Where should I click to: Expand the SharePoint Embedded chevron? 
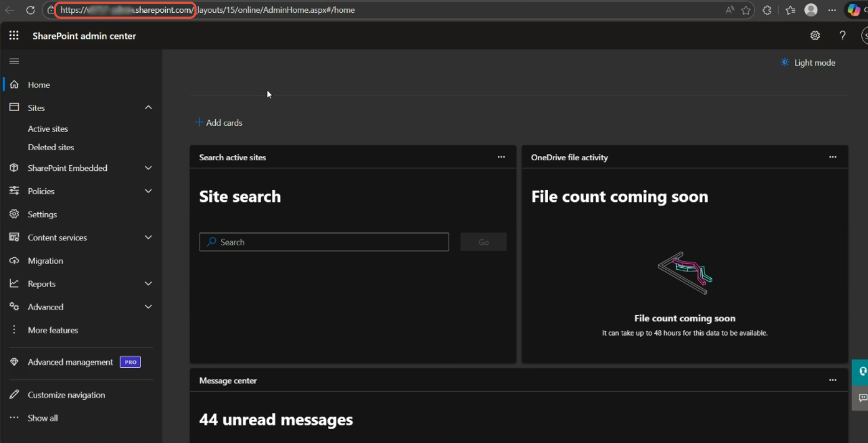tap(148, 168)
